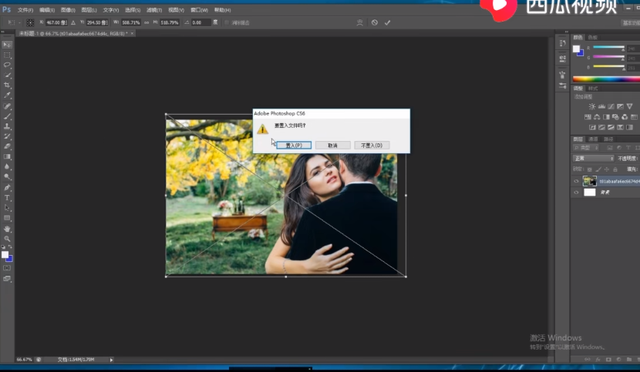
Task: Select the Clone Stamp tool
Action: [7, 126]
